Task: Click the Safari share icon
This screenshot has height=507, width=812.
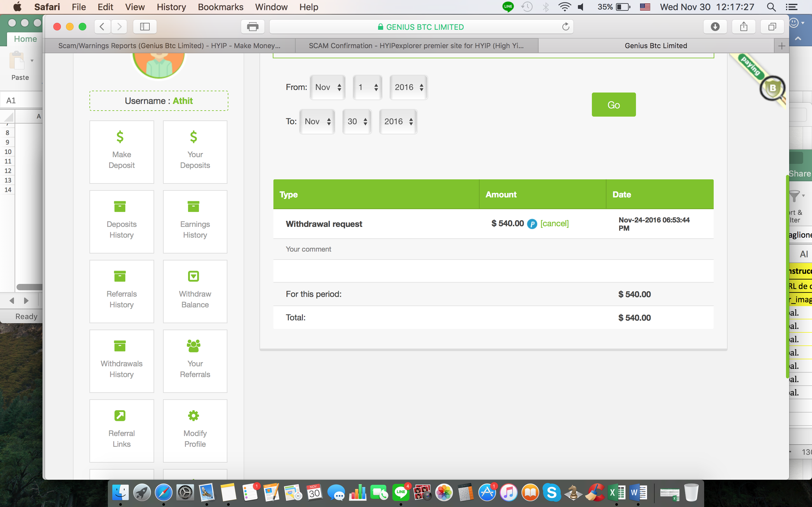Action: (x=743, y=27)
